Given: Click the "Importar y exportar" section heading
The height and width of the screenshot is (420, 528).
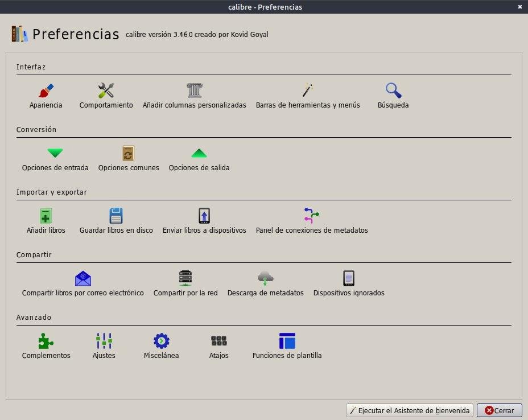Looking at the screenshot, I should pyautogui.click(x=52, y=192).
